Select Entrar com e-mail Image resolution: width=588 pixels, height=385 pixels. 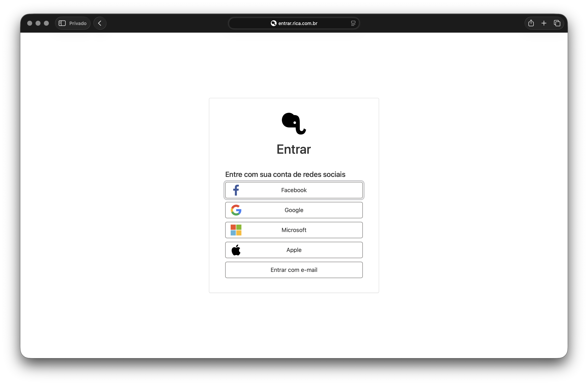click(294, 270)
